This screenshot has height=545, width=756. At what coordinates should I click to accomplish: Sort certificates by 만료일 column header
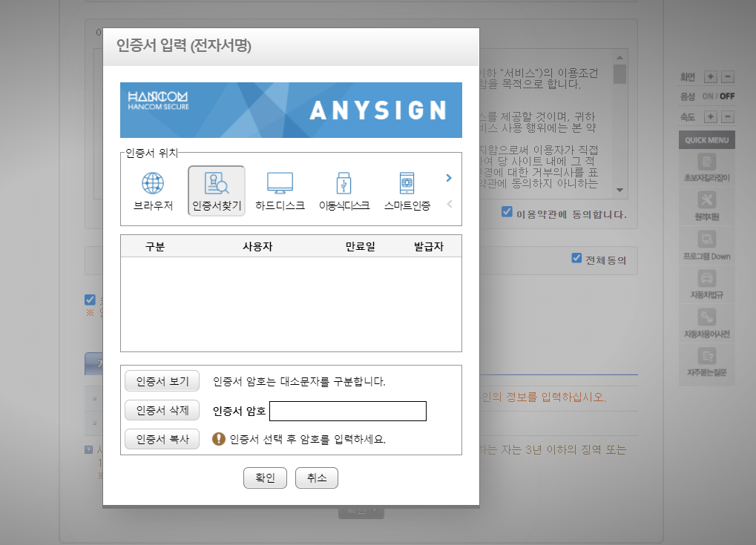pos(360,246)
